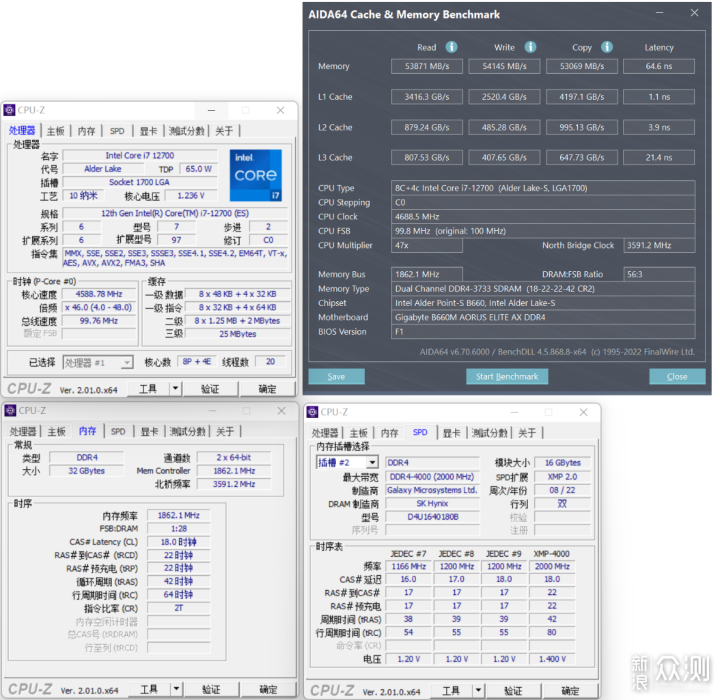Select 关于 tab in SPD CPU-Z window
This screenshot has height=700, width=720.
click(527, 433)
